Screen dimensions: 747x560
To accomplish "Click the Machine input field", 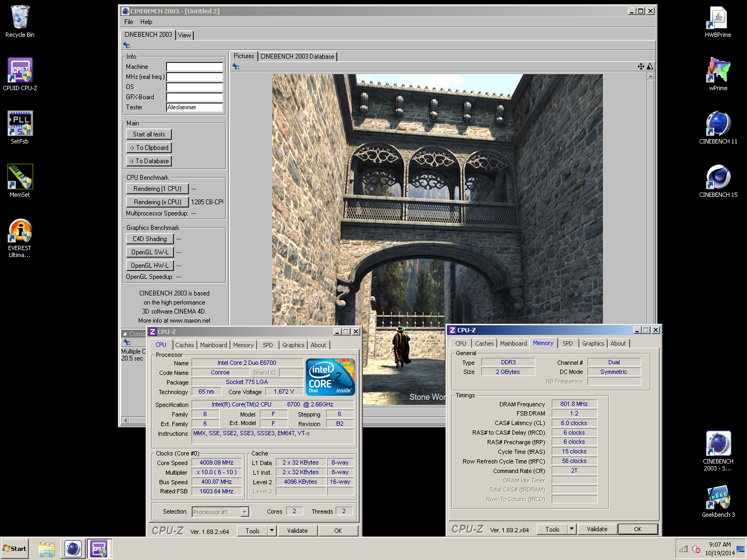I will [194, 67].
